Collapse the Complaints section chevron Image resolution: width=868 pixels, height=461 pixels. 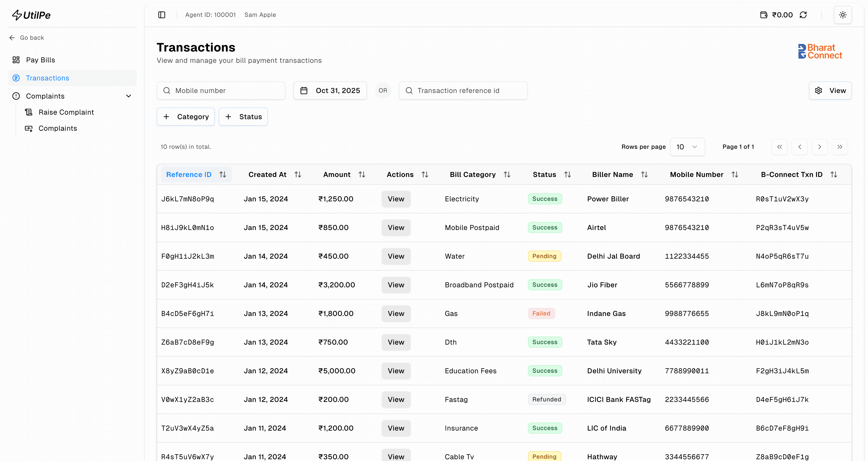tap(129, 96)
